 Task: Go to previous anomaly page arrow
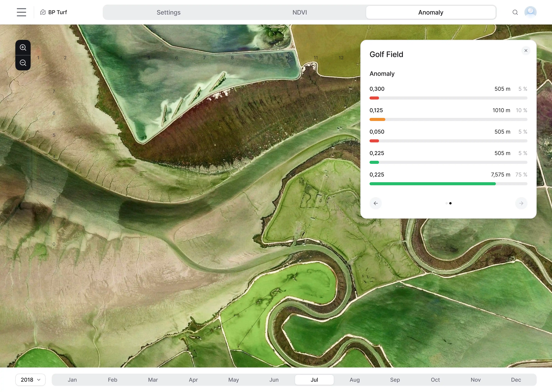(x=376, y=203)
